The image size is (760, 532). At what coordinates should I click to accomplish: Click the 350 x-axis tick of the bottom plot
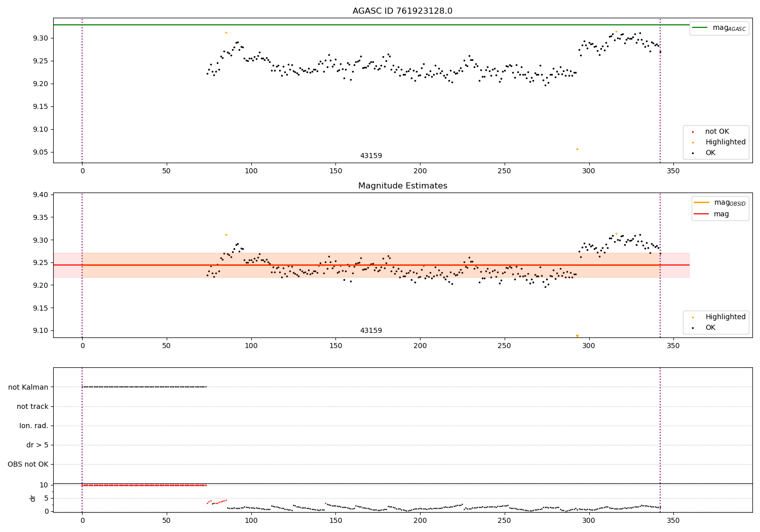tap(673, 520)
